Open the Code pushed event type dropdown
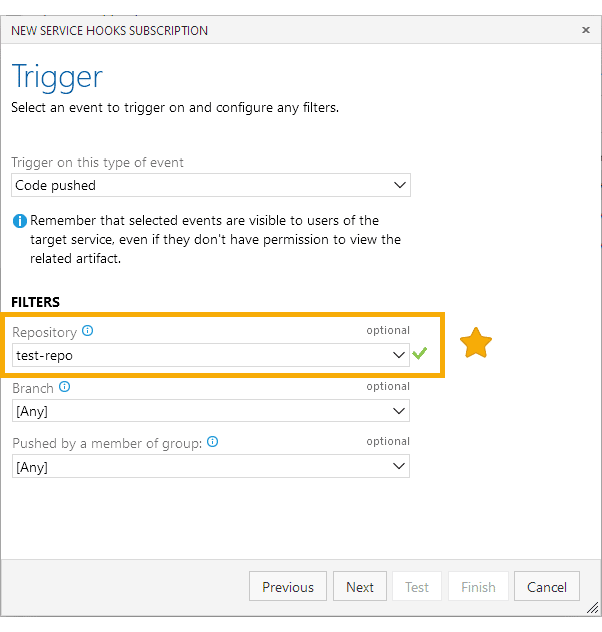 (211, 185)
